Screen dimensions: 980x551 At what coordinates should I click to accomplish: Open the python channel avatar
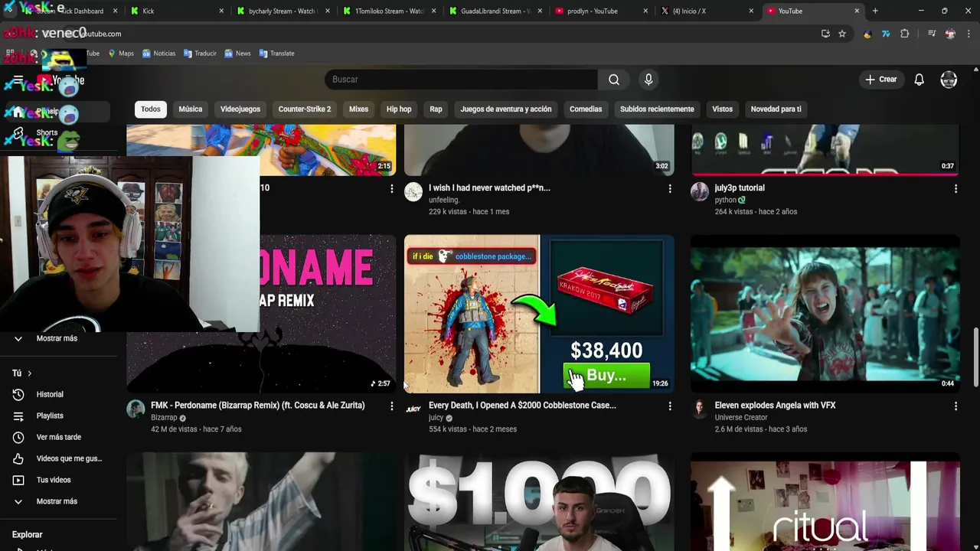(x=700, y=191)
